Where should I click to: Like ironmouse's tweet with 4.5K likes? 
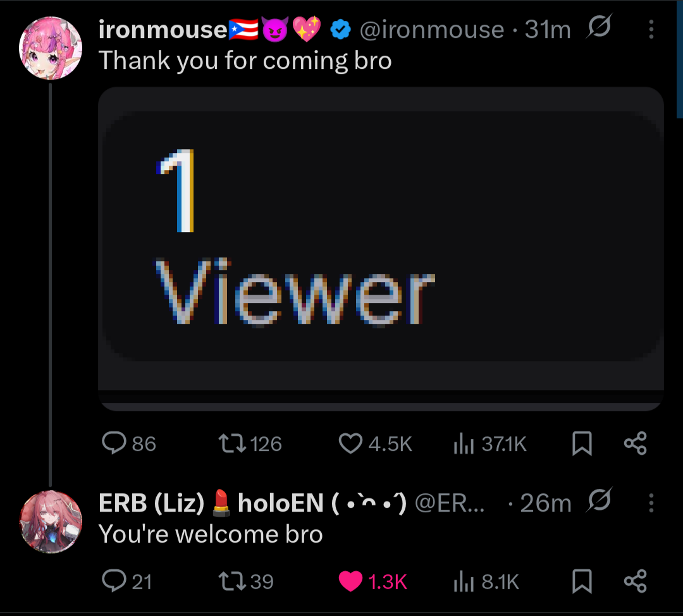(x=350, y=443)
